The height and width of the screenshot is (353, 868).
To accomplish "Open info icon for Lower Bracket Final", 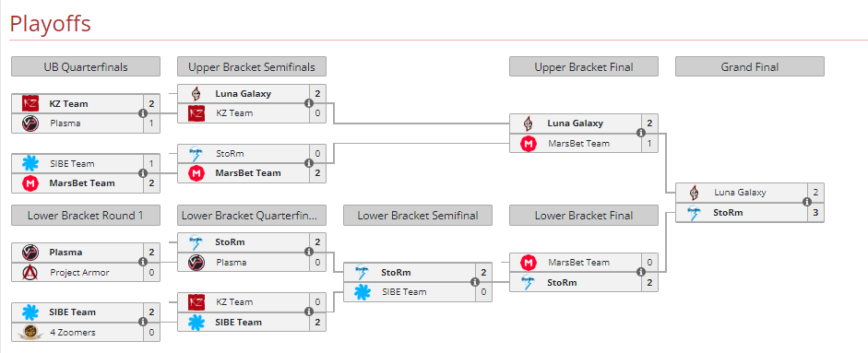I will pos(641,272).
